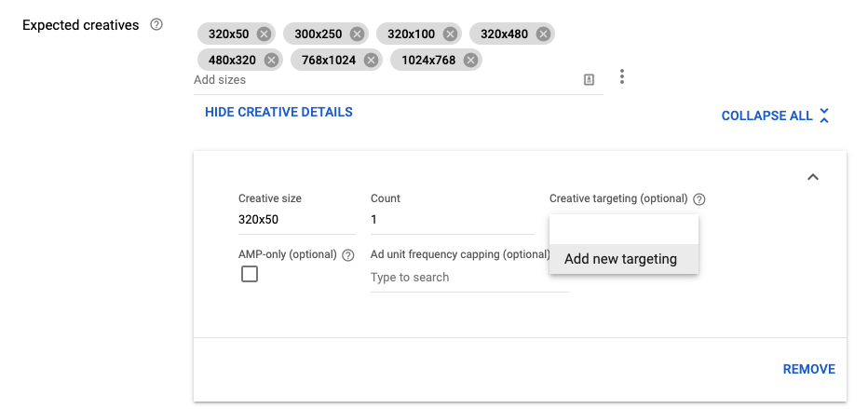868x409 pixels.
Task: Remove the 320x100 size chip
Action: [x=450, y=34]
